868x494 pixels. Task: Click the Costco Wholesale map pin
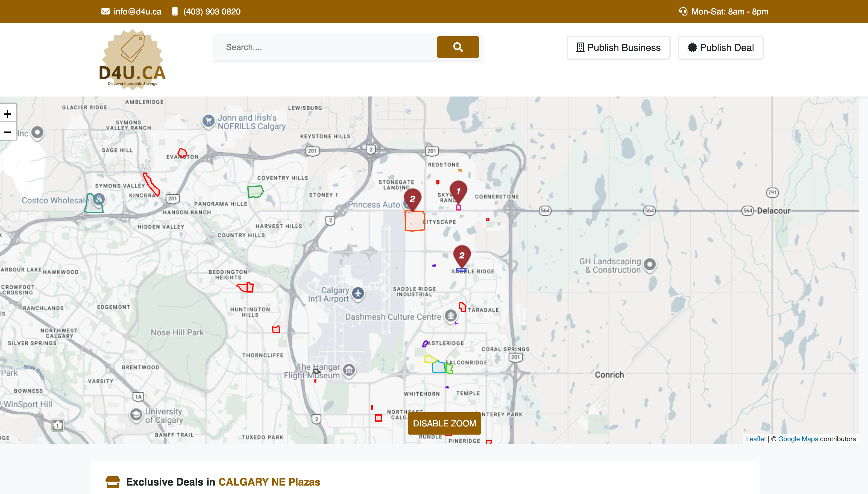[x=99, y=199]
